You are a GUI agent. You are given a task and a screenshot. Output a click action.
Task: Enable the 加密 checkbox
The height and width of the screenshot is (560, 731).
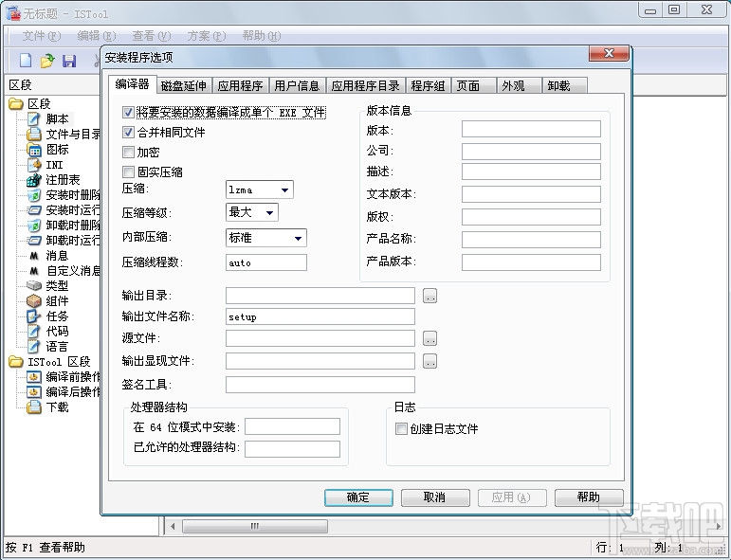tap(128, 152)
